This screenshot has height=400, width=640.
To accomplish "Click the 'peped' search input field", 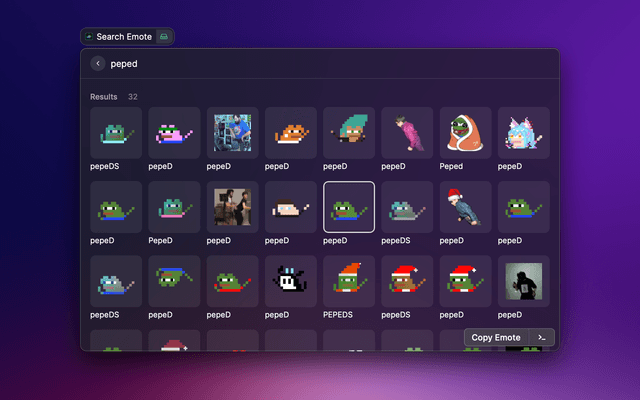I will point(300,63).
